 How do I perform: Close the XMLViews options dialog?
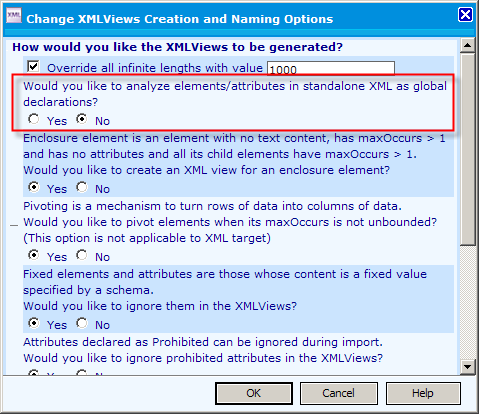point(465,15)
